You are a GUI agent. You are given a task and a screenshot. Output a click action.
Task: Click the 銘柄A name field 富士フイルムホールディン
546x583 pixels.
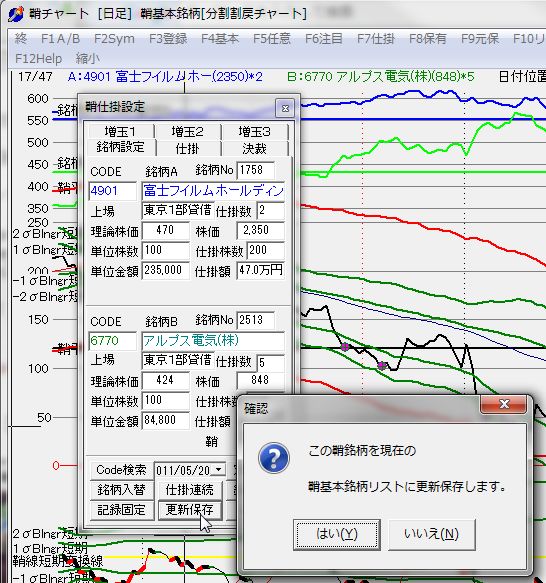click(213, 191)
